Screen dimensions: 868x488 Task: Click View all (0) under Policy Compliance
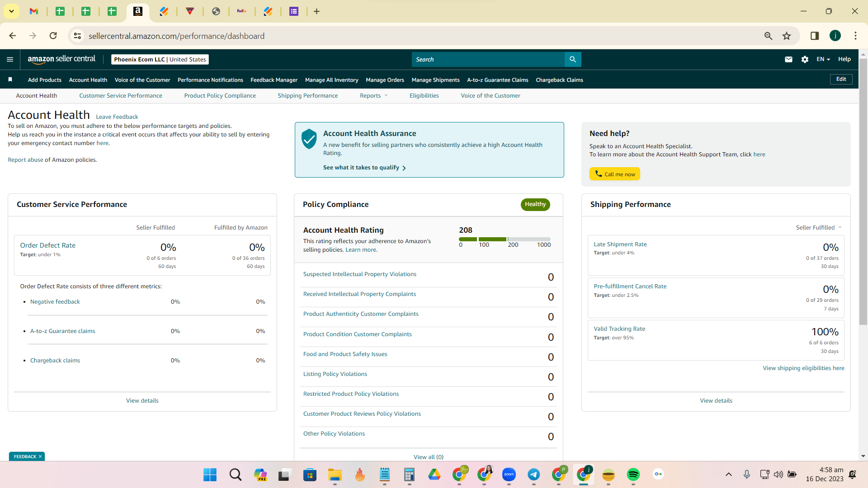click(x=428, y=457)
